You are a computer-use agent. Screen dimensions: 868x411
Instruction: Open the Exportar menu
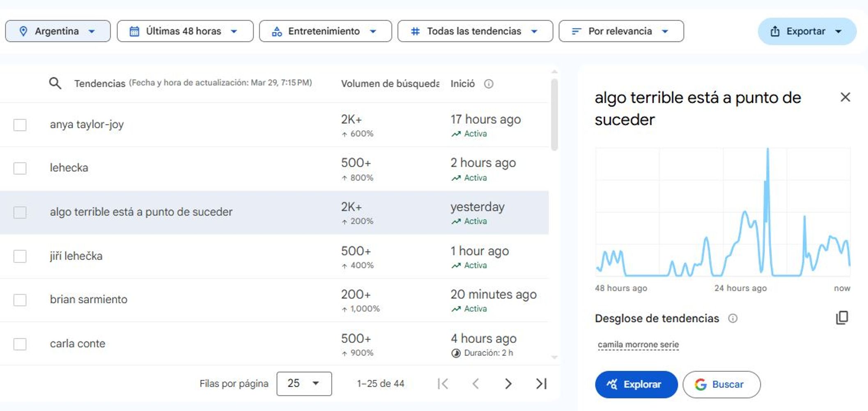807,31
